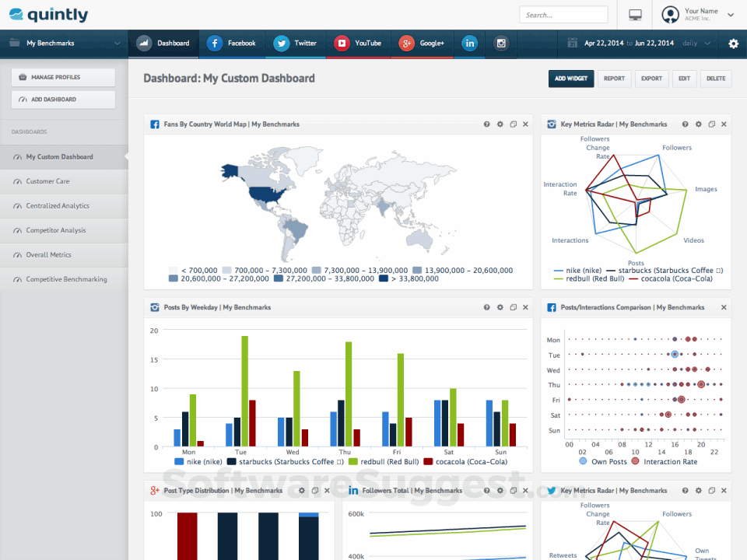Click the ADD WIDGET button
The width and height of the screenshot is (747, 560).
click(x=570, y=79)
